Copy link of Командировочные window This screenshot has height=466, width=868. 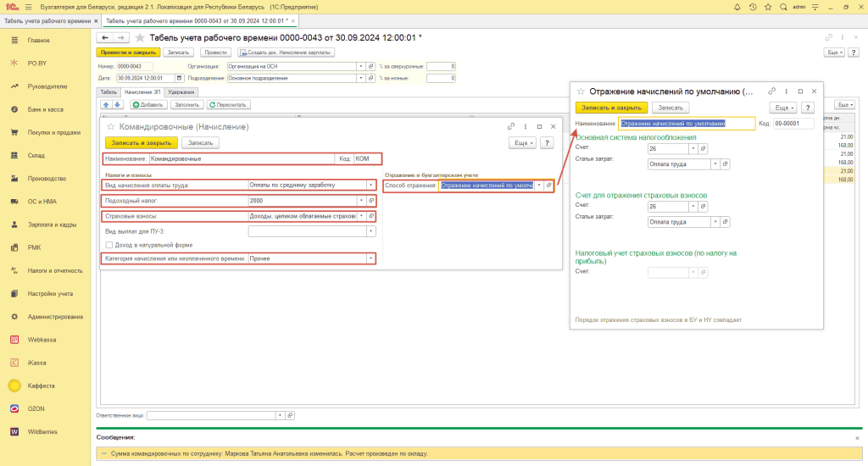[x=511, y=127]
